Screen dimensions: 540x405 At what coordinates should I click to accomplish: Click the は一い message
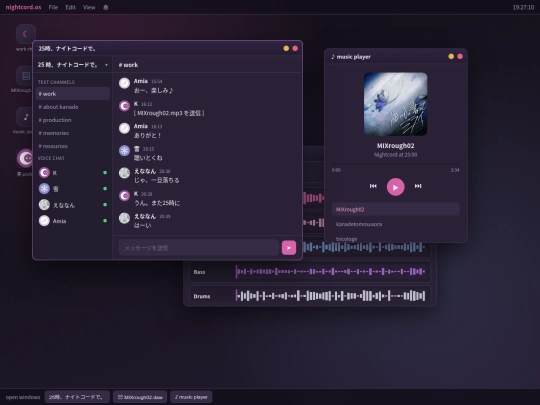pyautogui.click(x=142, y=225)
